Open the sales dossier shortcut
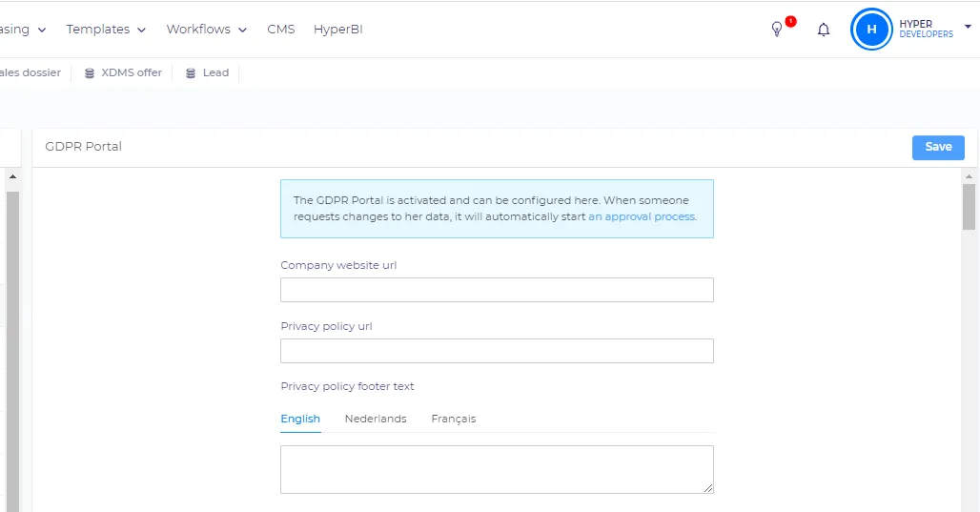The image size is (980, 512). (x=30, y=72)
